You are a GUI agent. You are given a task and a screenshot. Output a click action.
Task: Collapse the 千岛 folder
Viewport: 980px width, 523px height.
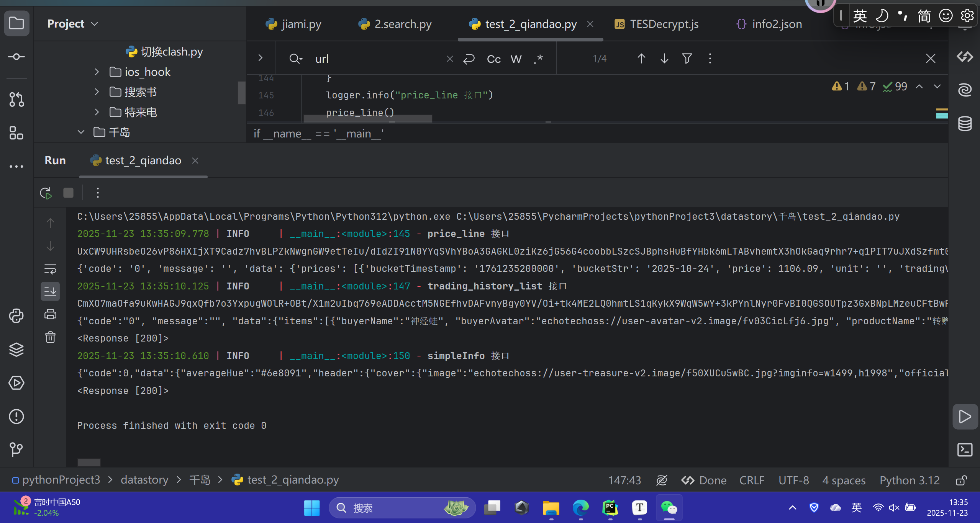coord(81,132)
